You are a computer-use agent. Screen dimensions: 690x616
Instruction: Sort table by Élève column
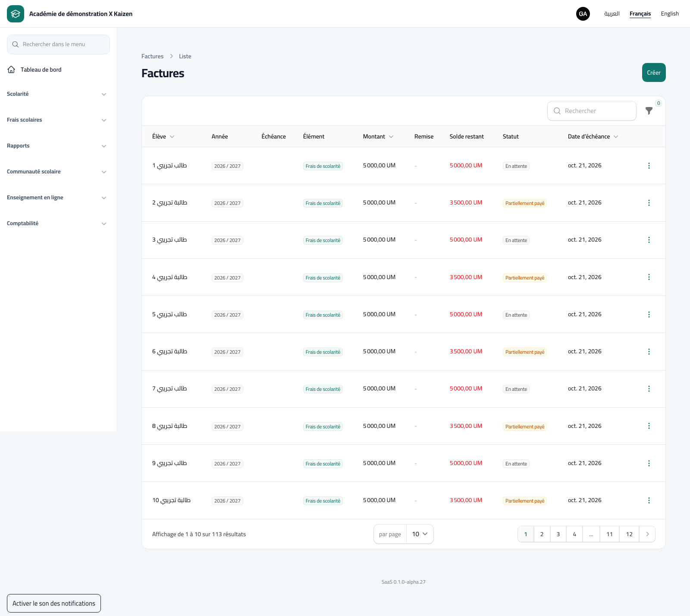pyautogui.click(x=163, y=136)
